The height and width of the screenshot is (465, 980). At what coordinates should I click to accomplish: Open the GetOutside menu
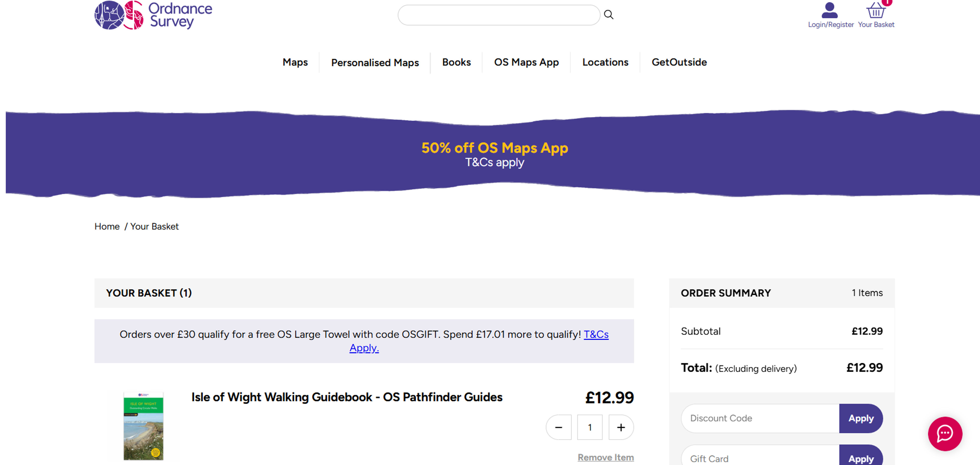click(679, 62)
